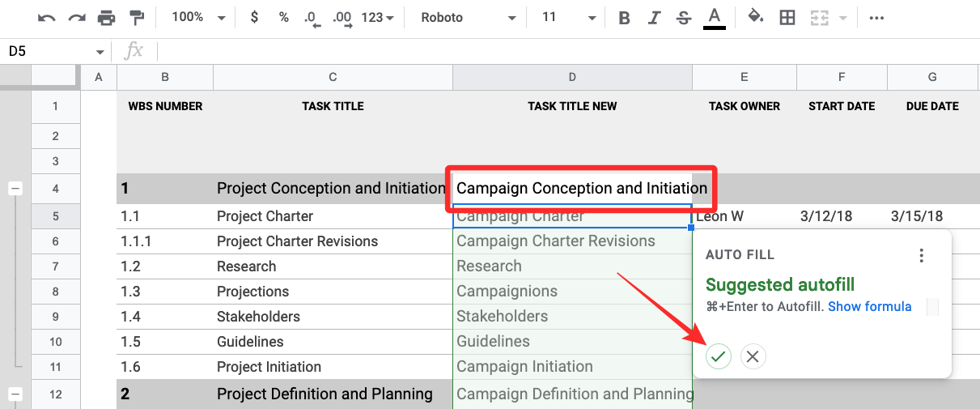Viewport: 980px width, 409px height.
Task: Print the spreadsheet with printer icon
Action: pos(106,17)
